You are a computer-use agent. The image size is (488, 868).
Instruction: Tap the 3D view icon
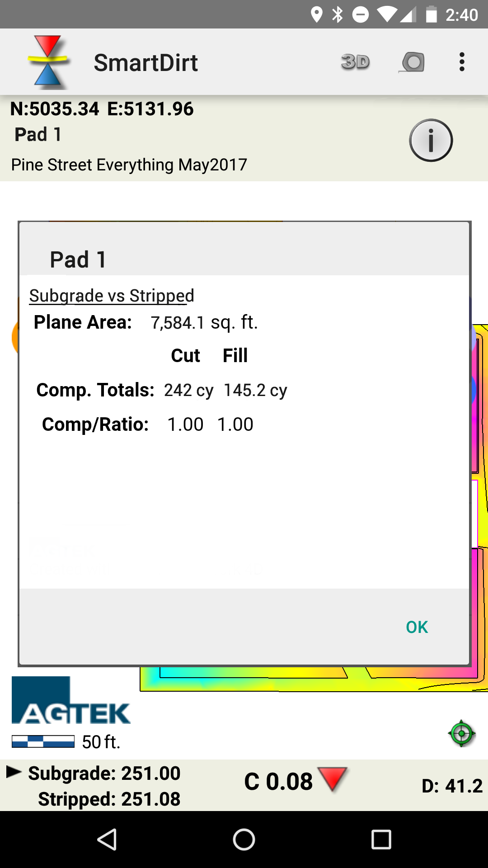click(x=355, y=62)
